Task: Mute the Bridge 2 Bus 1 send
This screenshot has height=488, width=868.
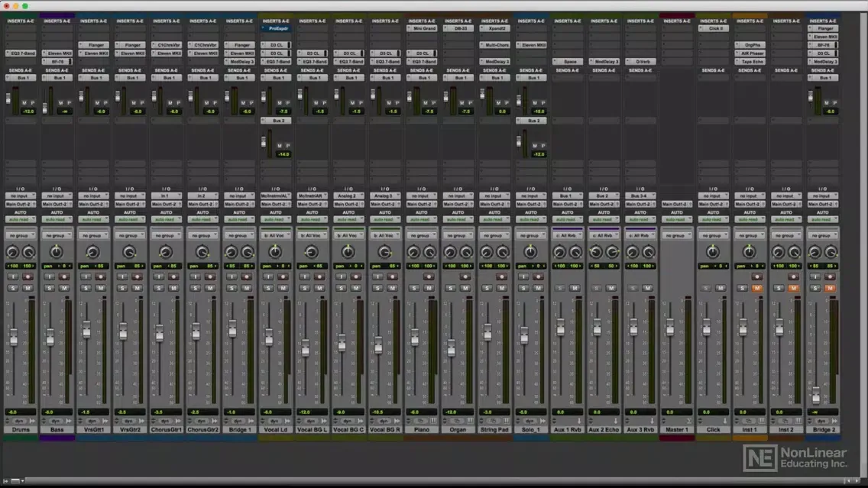Action: [x=827, y=103]
